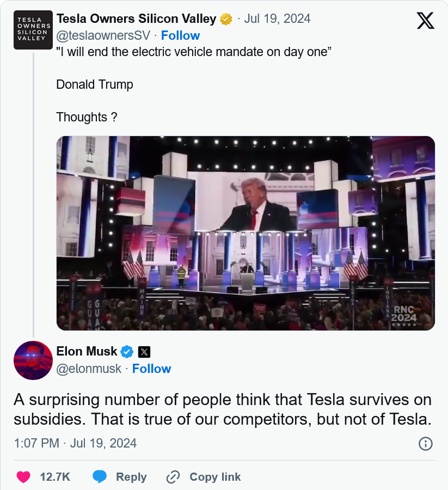Click the blue verified checkmark by Elon Musk
Screen dimensions: 448x490
point(127,352)
